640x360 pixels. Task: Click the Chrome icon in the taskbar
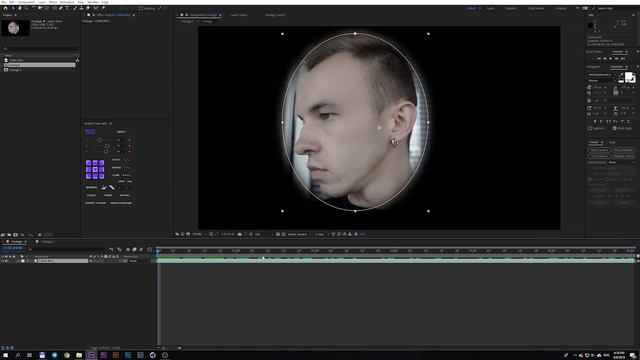[x=67, y=356]
